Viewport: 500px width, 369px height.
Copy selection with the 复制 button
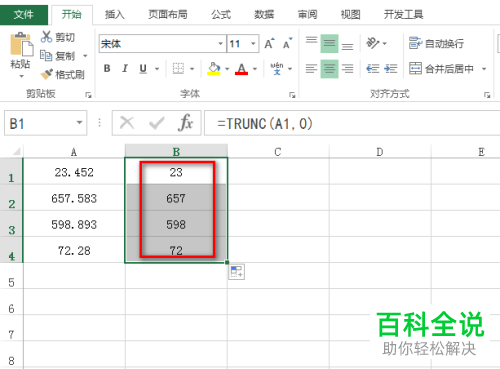(x=57, y=56)
